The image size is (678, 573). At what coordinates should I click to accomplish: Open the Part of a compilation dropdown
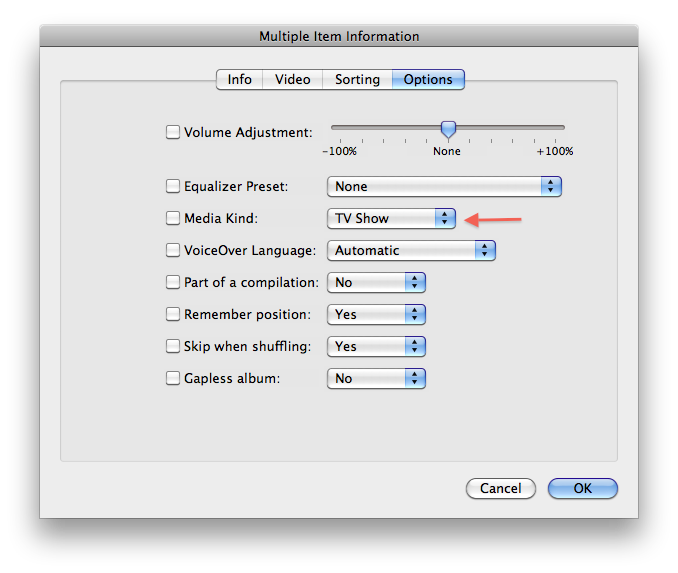(376, 282)
